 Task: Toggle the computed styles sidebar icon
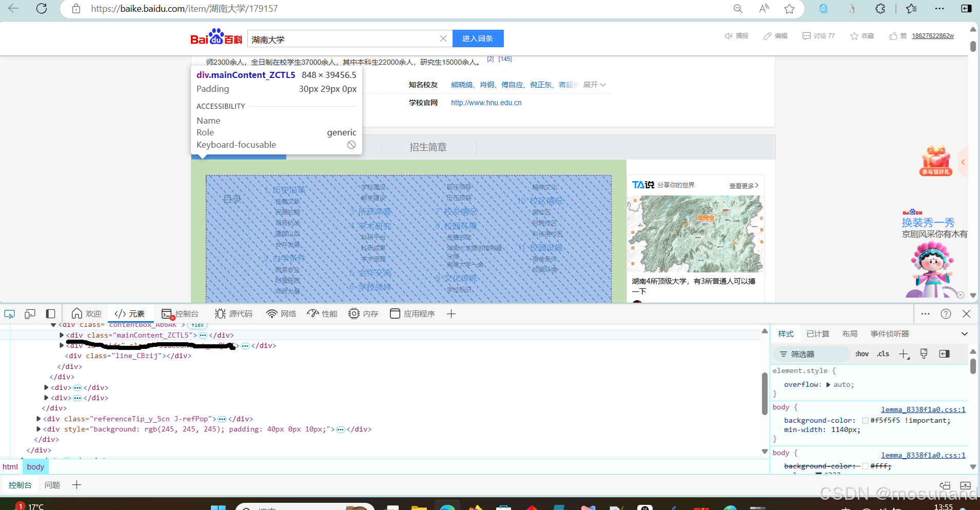944,354
